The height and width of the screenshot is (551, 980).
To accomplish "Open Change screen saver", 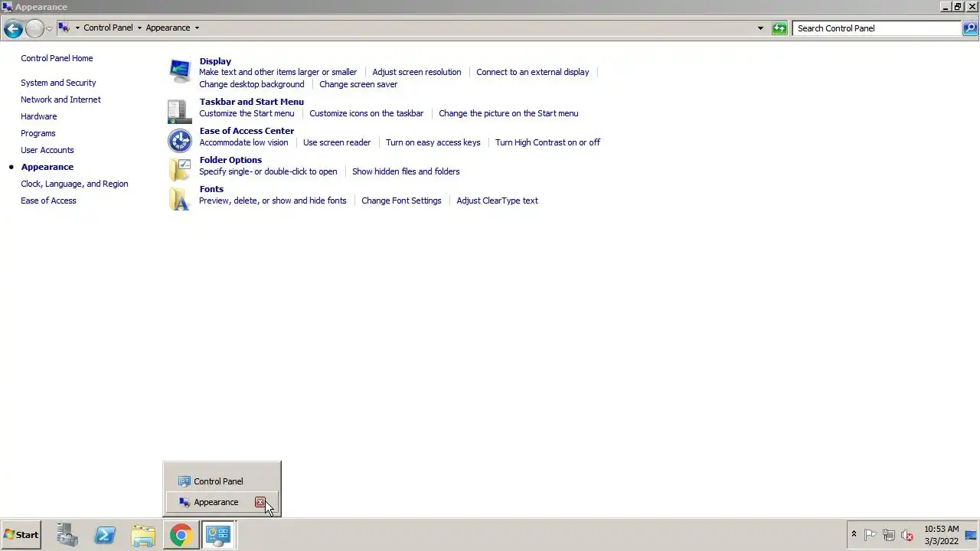I will coord(358,84).
